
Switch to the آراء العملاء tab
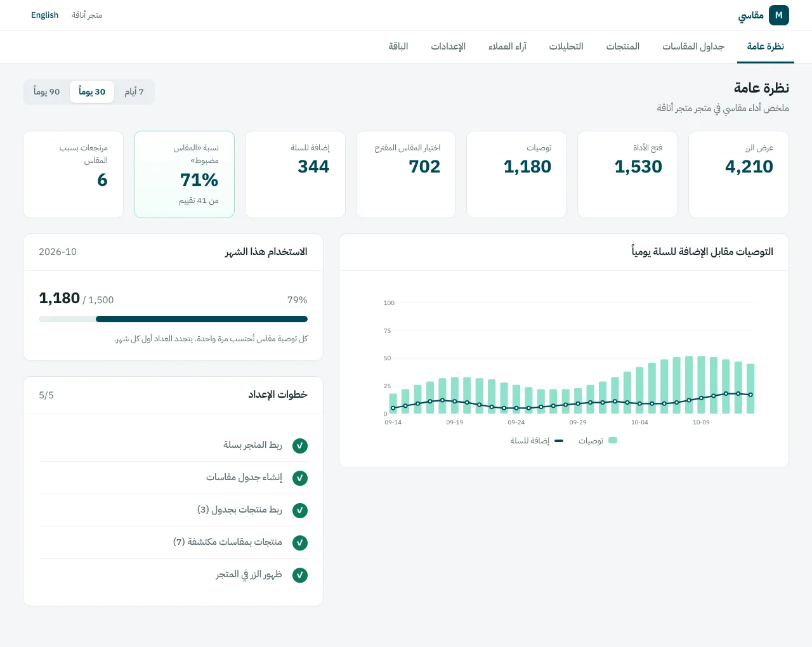(507, 47)
